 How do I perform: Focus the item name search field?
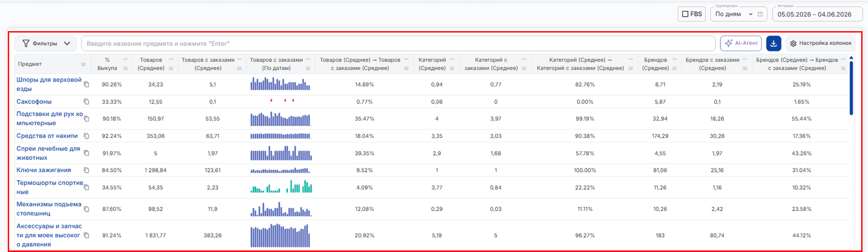click(398, 44)
